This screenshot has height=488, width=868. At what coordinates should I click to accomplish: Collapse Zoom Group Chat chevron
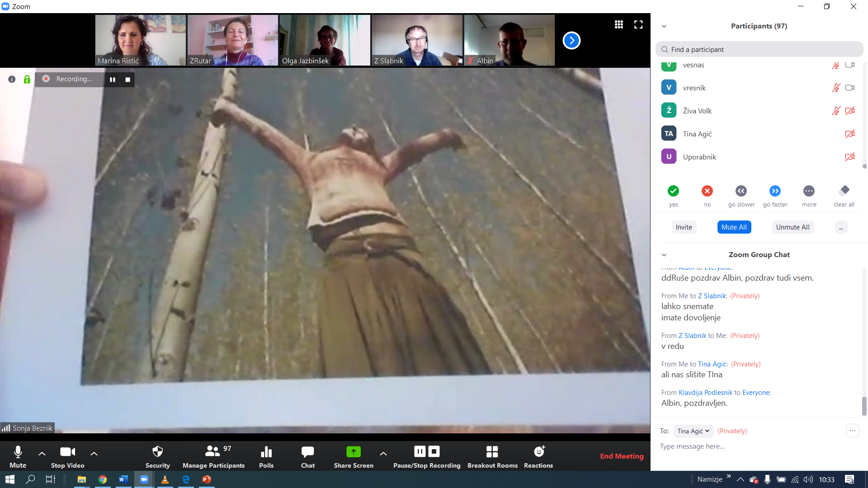pyautogui.click(x=664, y=255)
